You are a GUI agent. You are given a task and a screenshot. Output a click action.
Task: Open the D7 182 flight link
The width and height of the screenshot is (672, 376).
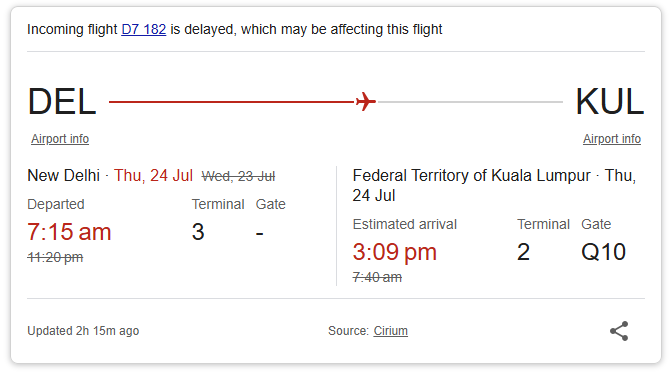pyautogui.click(x=144, y=29)
